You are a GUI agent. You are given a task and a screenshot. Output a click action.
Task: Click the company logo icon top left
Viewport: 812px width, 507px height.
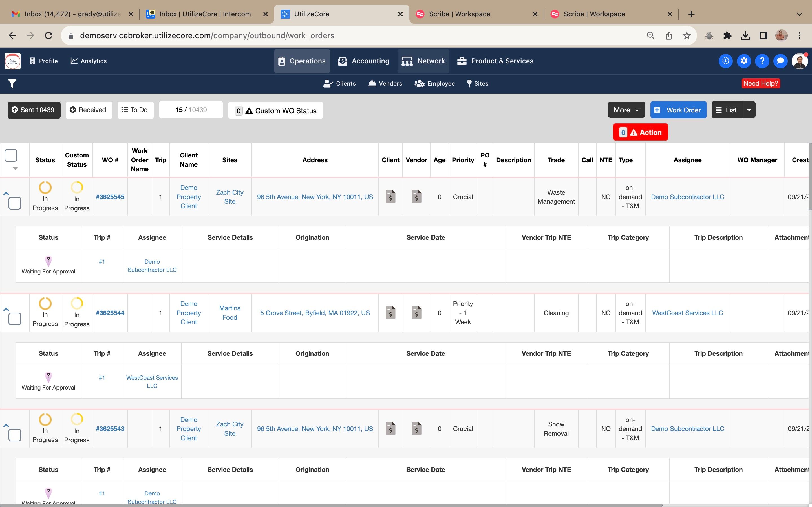point(12,61)
